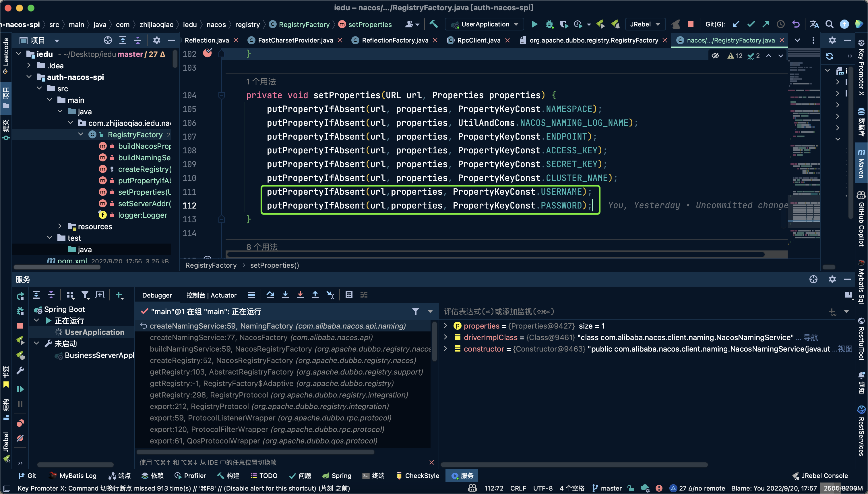Image resolution: width=868 pixels, height=494 pixels.
Task: Click the Debug bug icon in toolbar
Action: pyautogui.click(x=549, y=24)
